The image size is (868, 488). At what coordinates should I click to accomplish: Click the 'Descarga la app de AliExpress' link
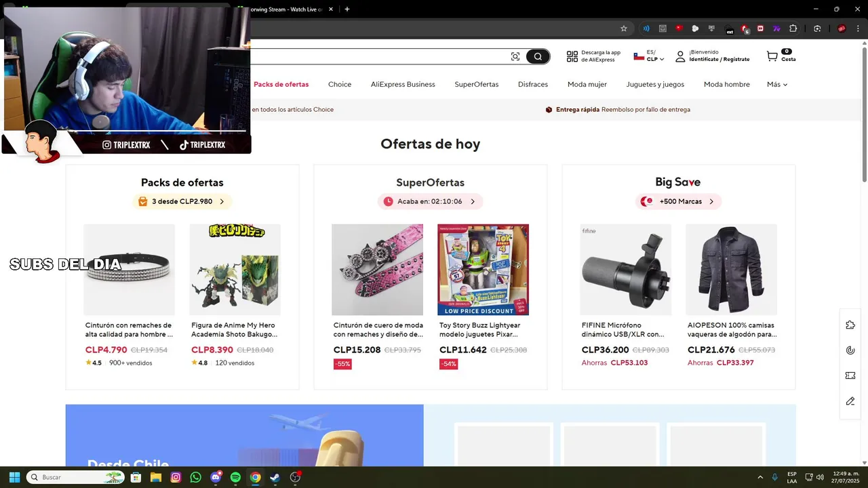tap(601, 56)
